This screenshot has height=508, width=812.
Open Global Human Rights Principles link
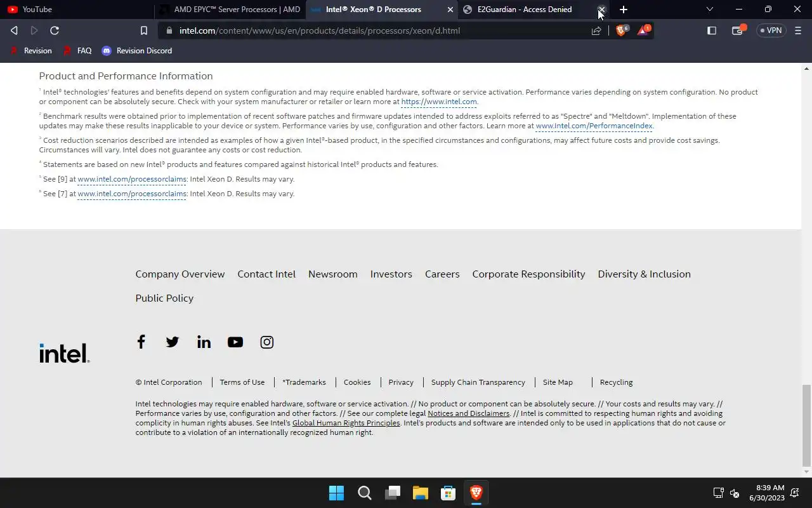pyautogui.click(x=346, y=423)
